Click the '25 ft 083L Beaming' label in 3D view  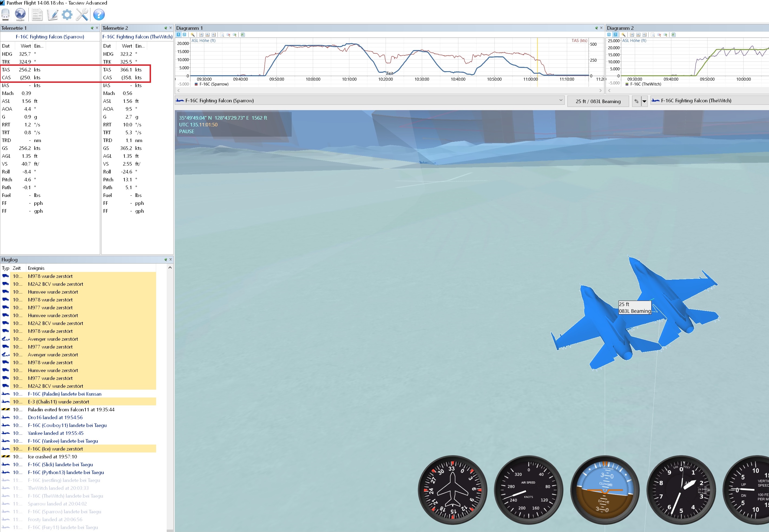tap(635, 308)
